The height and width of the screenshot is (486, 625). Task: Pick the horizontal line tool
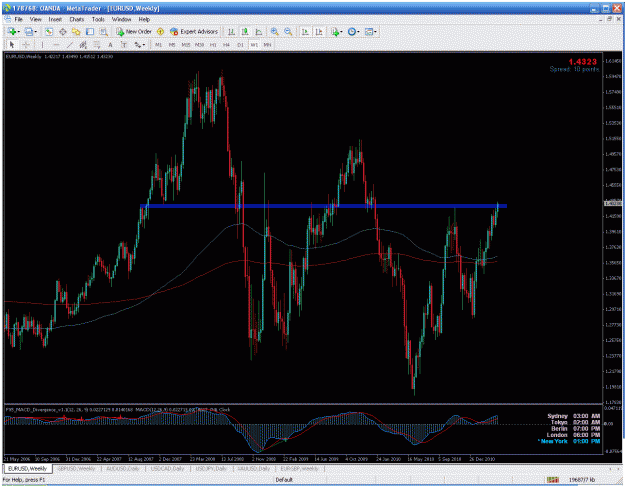(x=56, y=45)
